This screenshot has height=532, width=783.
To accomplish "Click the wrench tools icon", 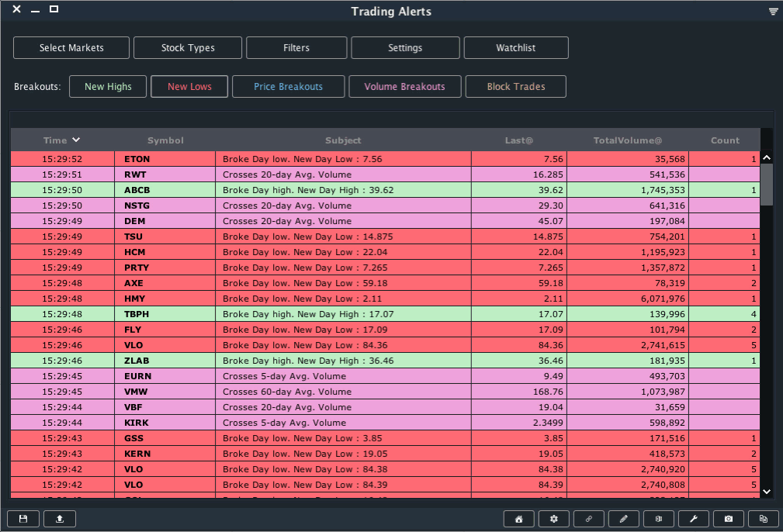I will coord(693,519).
